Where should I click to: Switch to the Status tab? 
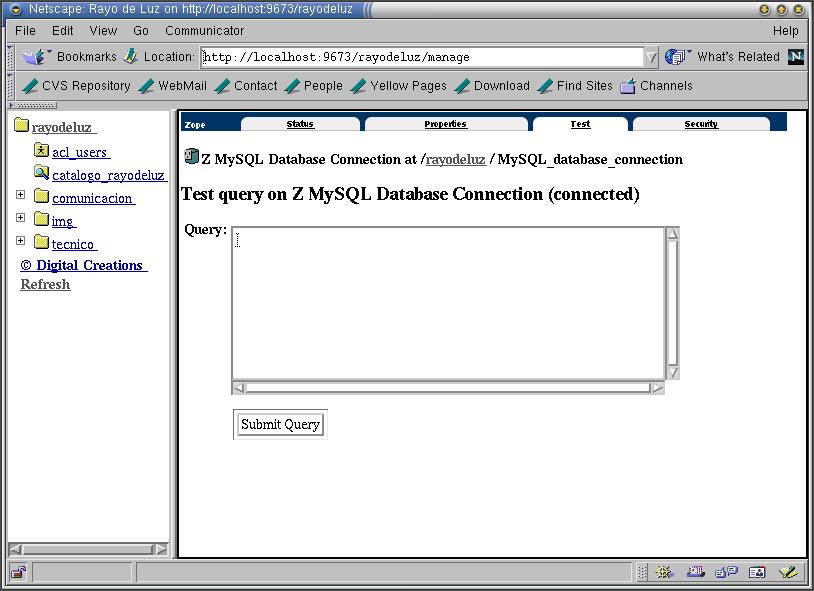300,124
